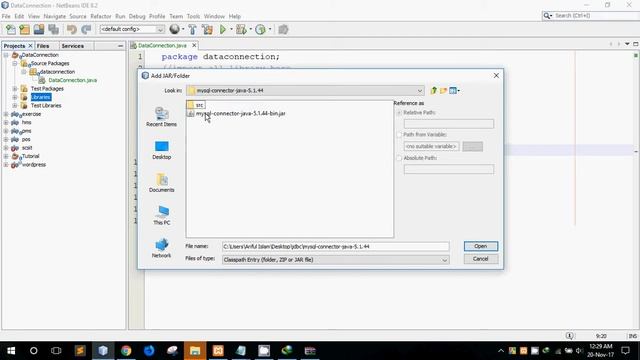The height and width of the screenshot is (360, 640).
Task: Expand the wordpress project node
Action: point(6,165)
